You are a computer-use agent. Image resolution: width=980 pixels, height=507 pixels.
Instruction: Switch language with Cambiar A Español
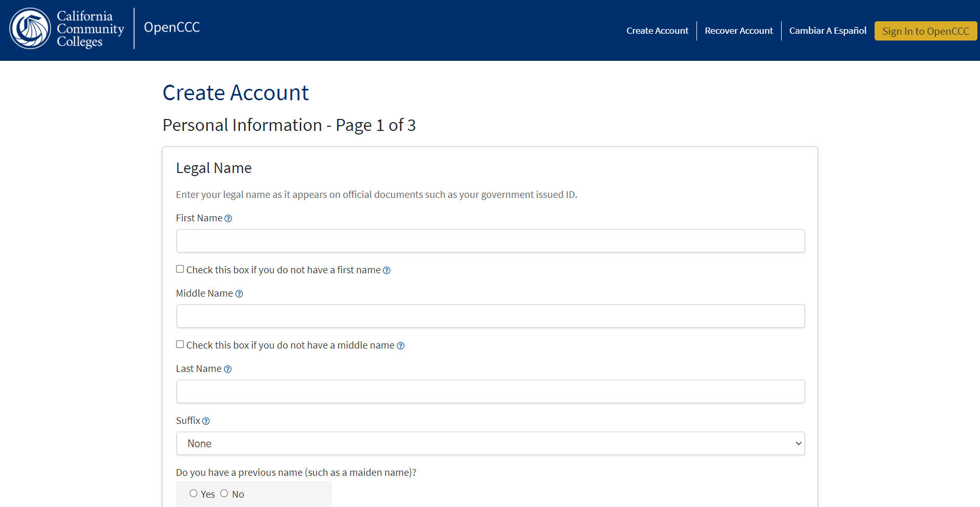pyautogui.click(x=827, y=31)
